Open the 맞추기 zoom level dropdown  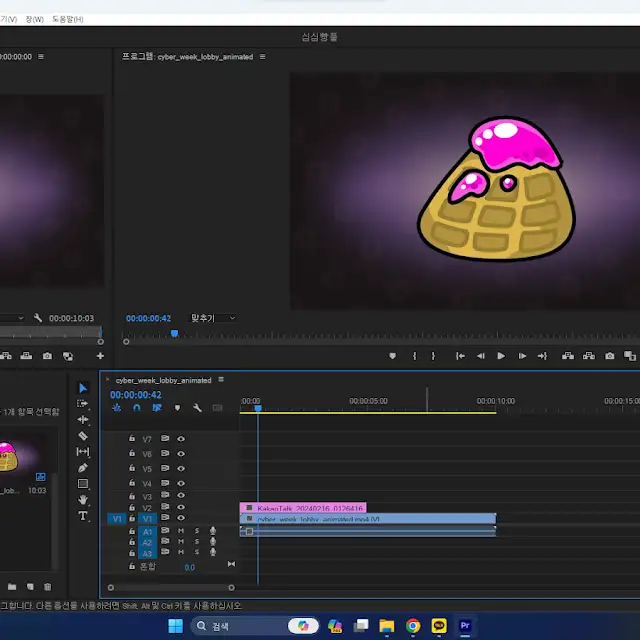[212, 318]
